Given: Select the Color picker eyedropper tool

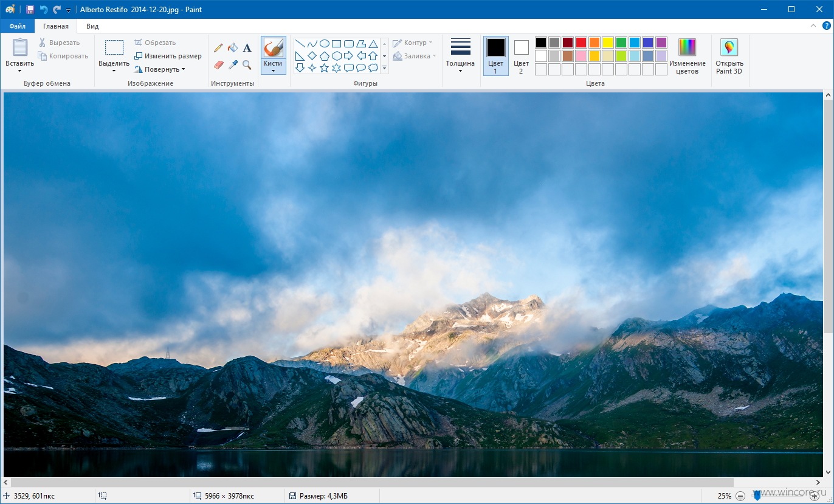Looking at the screenshot, I should tap(233, 64).
